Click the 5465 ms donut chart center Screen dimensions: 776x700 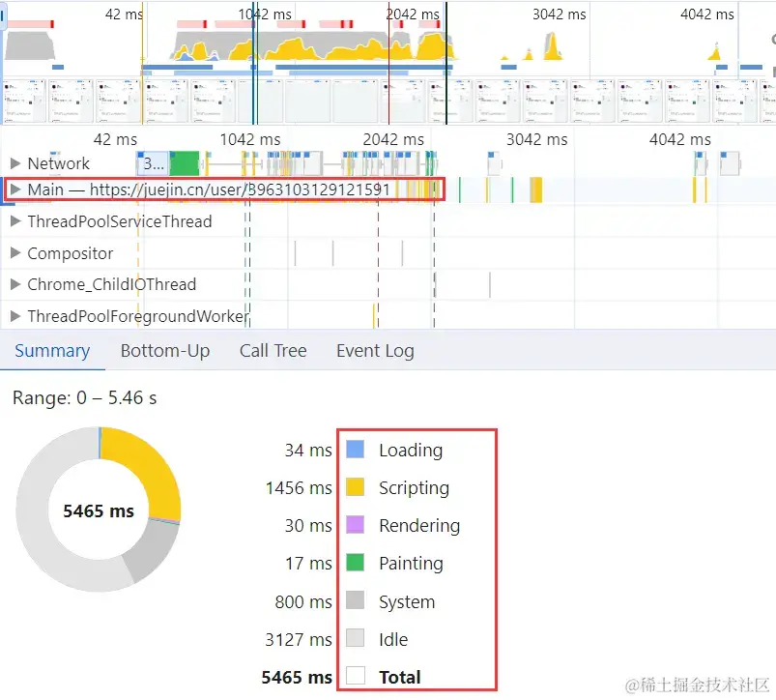pyautogui.click(x=99, y=510)
